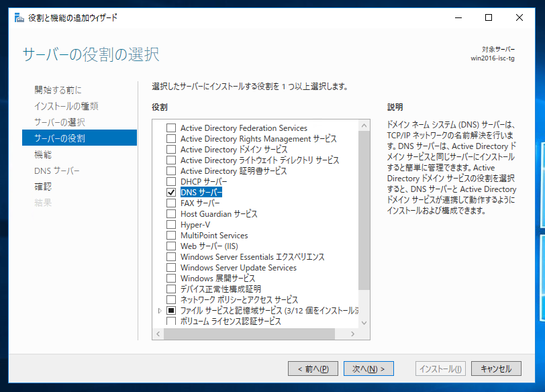This screenshot has width=545, height=392.
Task: Check Windows Server Essentials エクスペリエンス checkbox
Action: 171,257
